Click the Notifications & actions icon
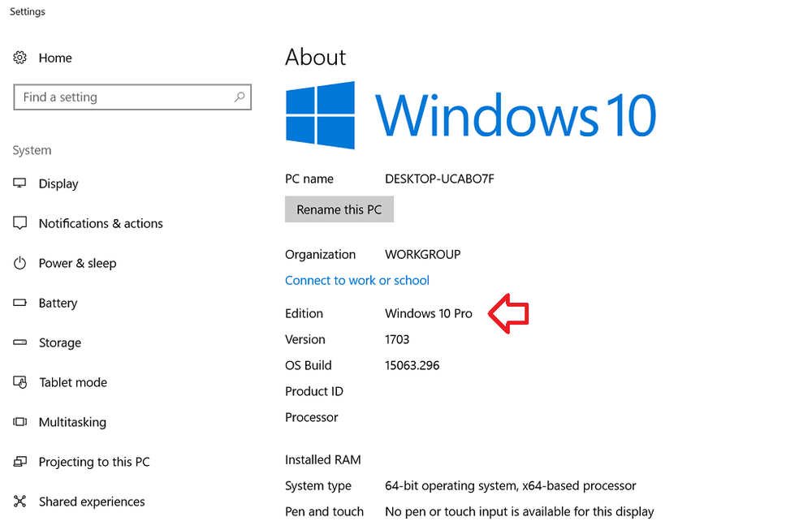Viewport: 812px width, 521px height. coord(19,223)
